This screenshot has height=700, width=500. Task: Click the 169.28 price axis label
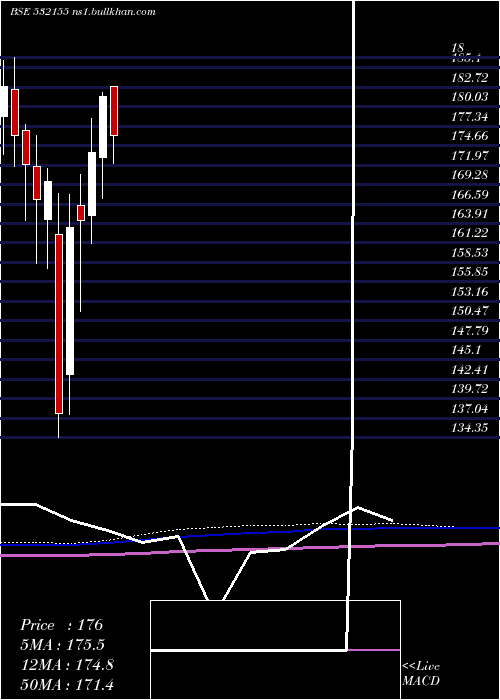pyautogui.click(x=469, y=175)
